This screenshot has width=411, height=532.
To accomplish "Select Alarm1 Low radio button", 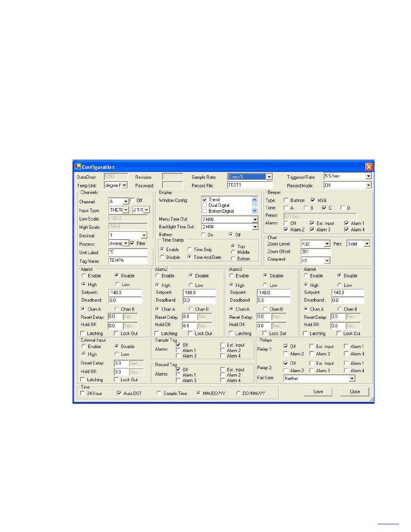I will point(117,284).
